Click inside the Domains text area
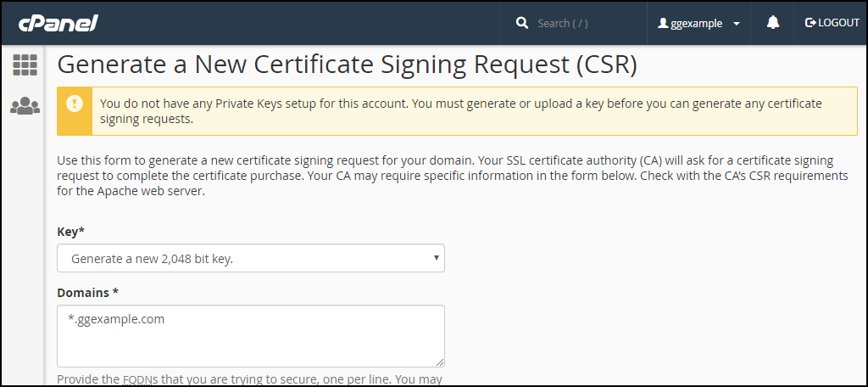The width and height of the screenshot is (868, 387). pyautogui.click(x=251, y=336)
